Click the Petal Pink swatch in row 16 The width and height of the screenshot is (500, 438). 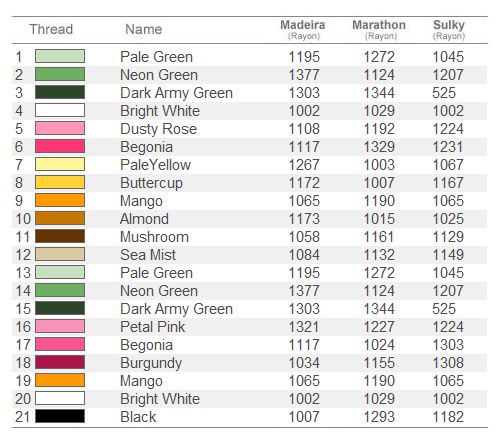coord(60,326)
